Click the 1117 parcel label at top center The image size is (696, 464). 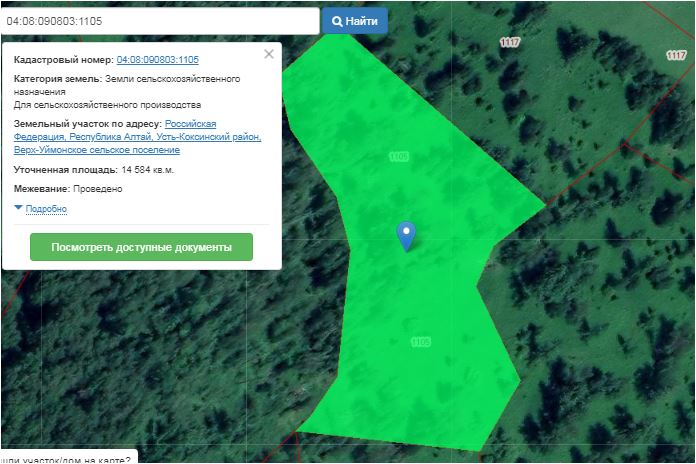pyautogui.click(x=509, y=42)
